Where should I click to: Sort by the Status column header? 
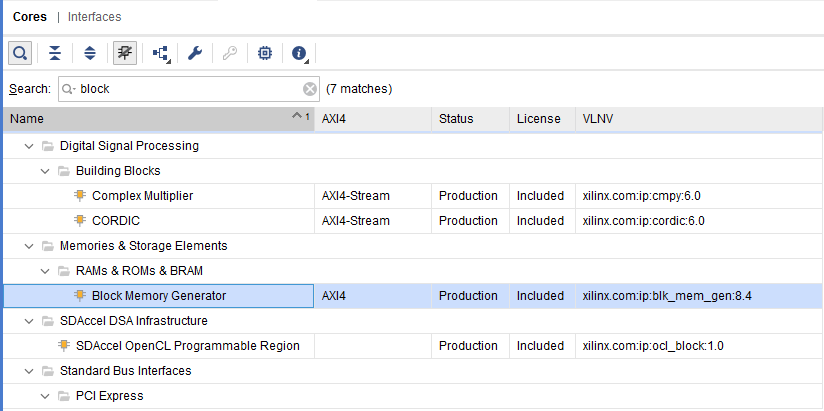click(x=456, y=119)
